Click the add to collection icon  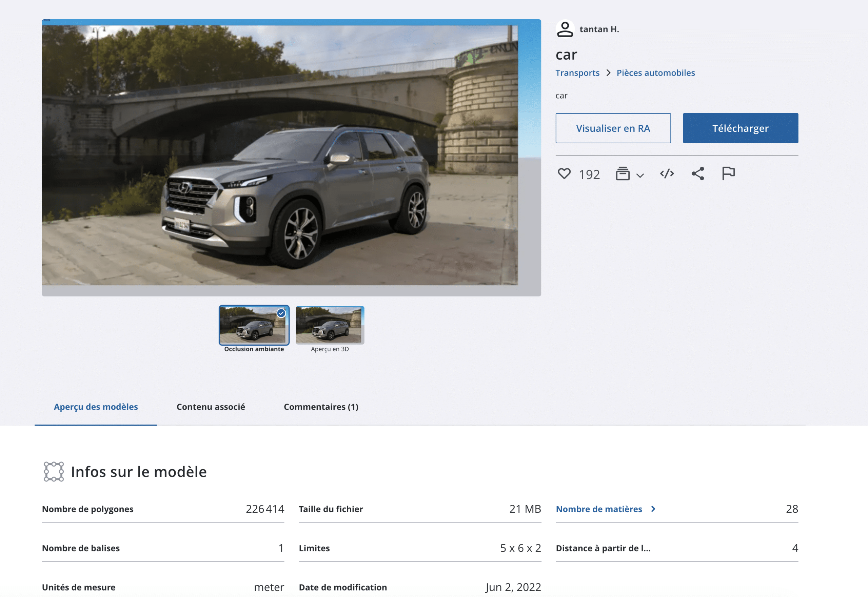click(623, 173)
